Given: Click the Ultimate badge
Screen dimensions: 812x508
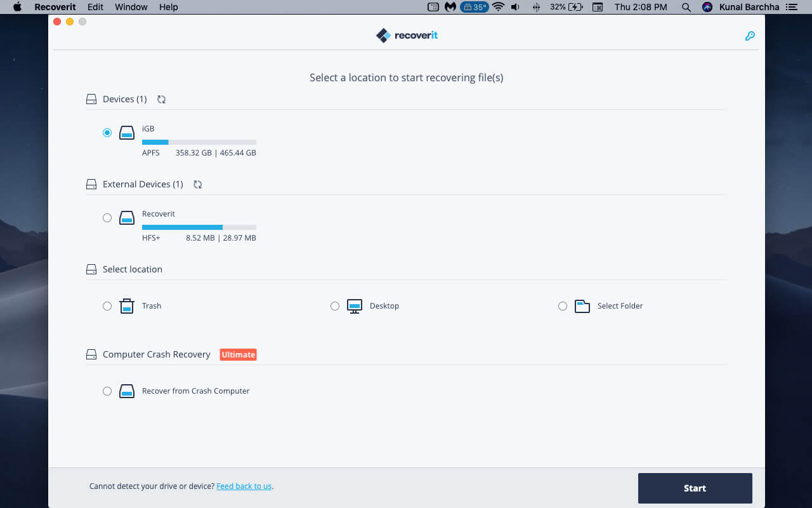Looking at the screenshot, I should point(239,354).
